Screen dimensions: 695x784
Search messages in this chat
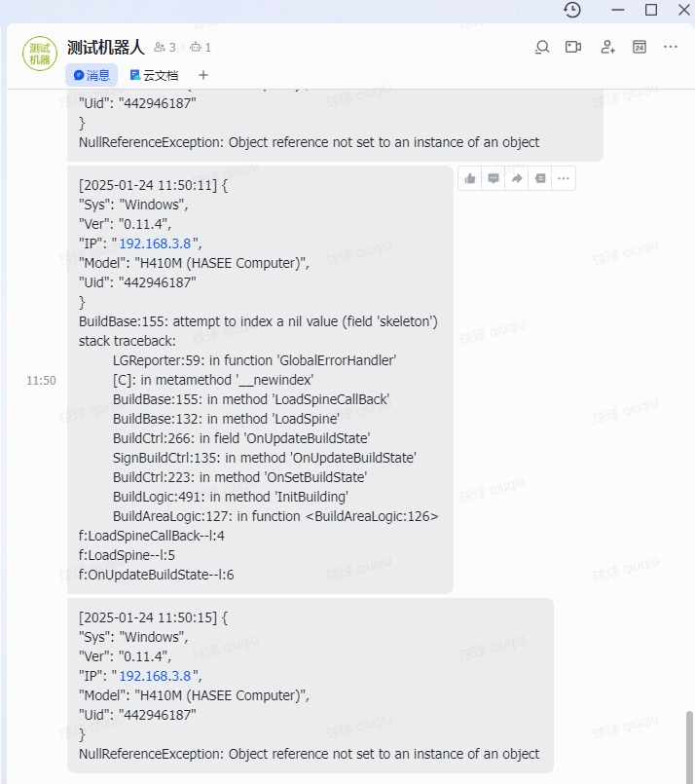pyautogui.click(x=542, y=47)
